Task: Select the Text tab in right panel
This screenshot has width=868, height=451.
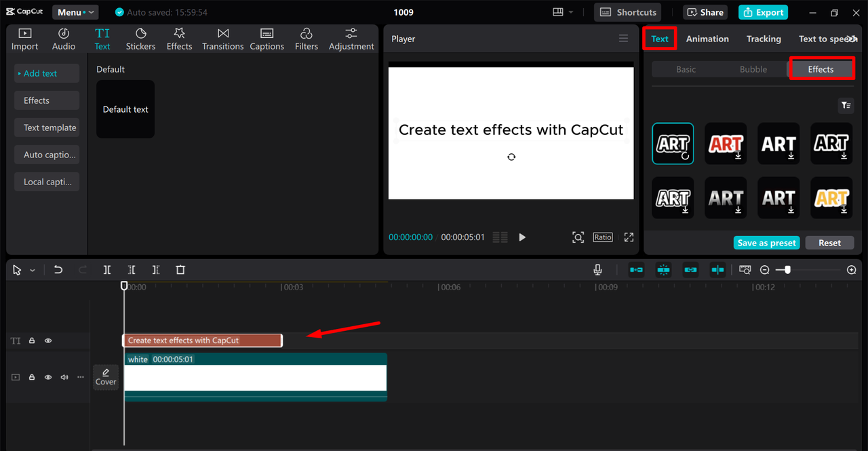Action: tap(660, 39)
